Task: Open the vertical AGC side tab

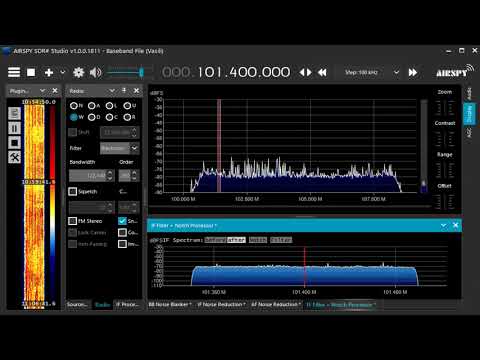Action: tap(469, 132)
